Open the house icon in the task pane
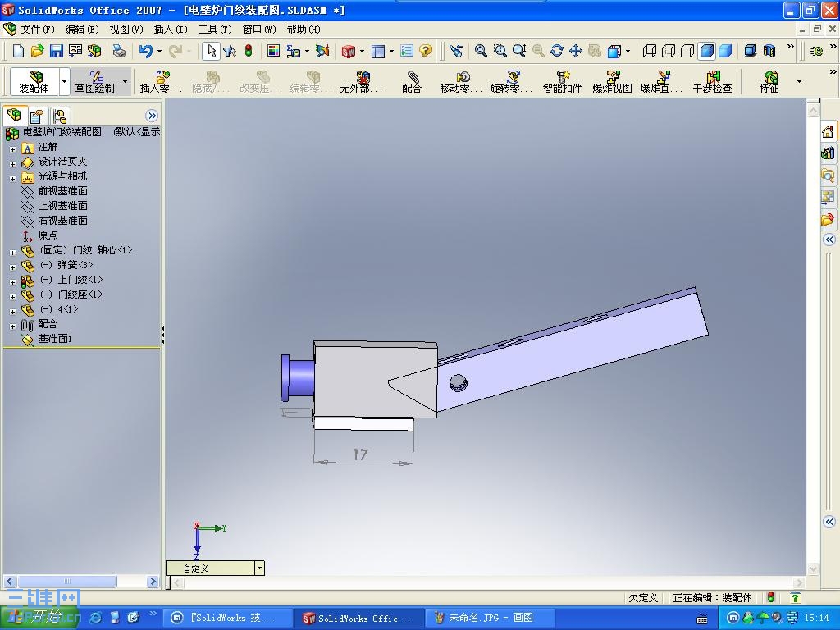The width and height of the screenshot is (840, 630). click(x=828, y=132)
